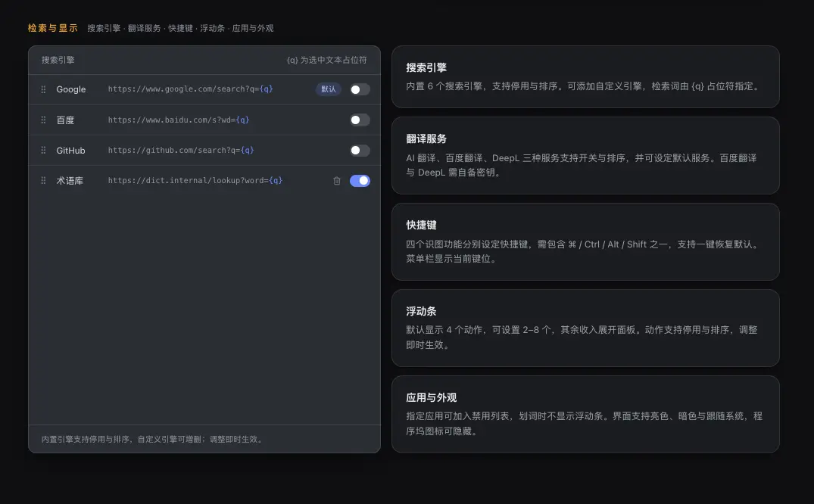Viewport: 814px width, 504px height.
Task: Click the github.com search URL text
Action: pos(181,150)
